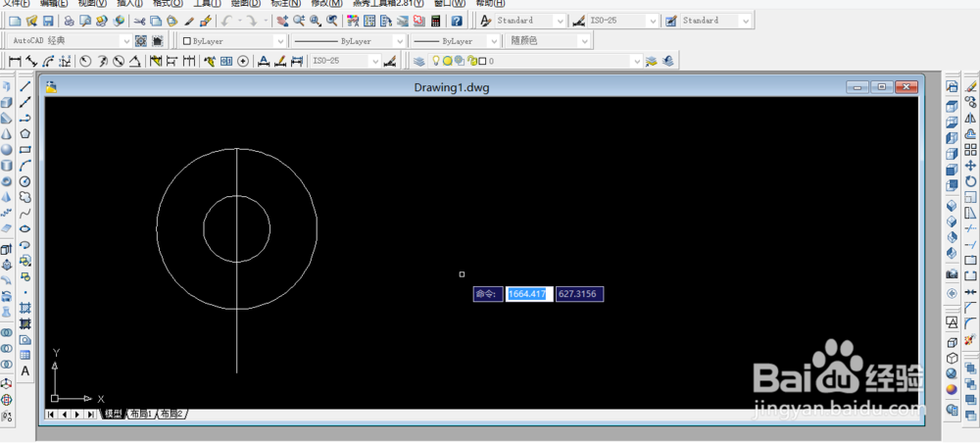980x443 pixels.
Task: Toggle layer 0 freeze/thaw sun icon
Action: (447, 61)
